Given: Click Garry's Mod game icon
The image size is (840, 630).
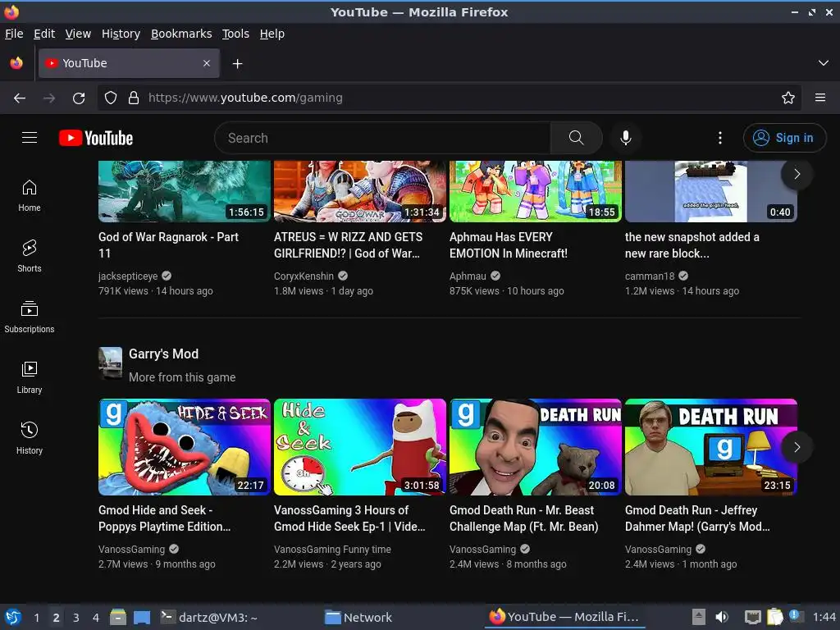Looking at the screenshot, I should (x=111, y=363).
